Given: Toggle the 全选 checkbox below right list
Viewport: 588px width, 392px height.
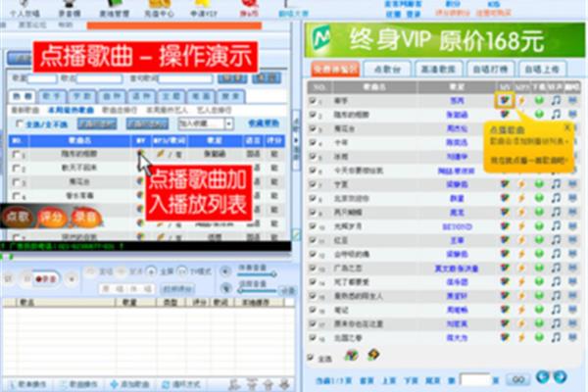Looking at the screenshot, I should (x=311, y=357).
